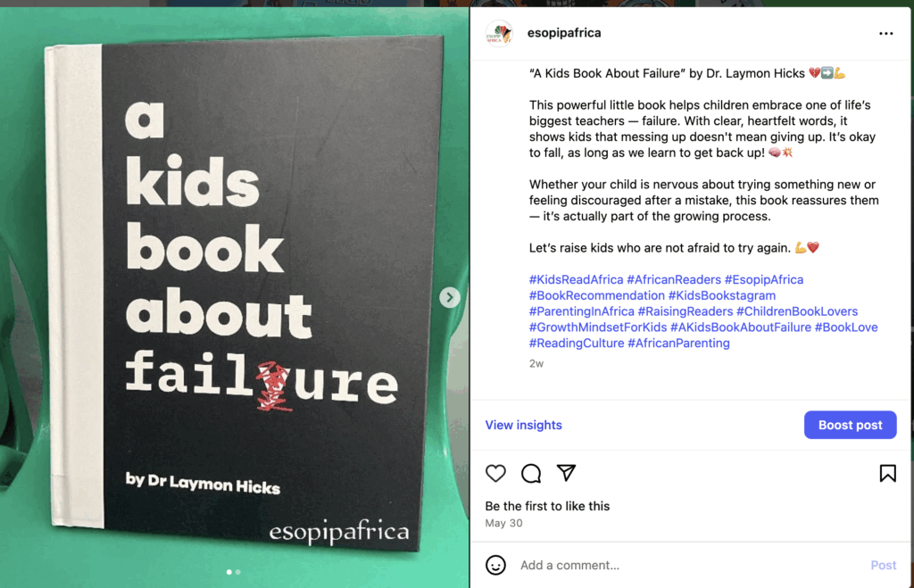Screen dimensions: 914x588
Task: Open View insights
Action: point(523,425)
